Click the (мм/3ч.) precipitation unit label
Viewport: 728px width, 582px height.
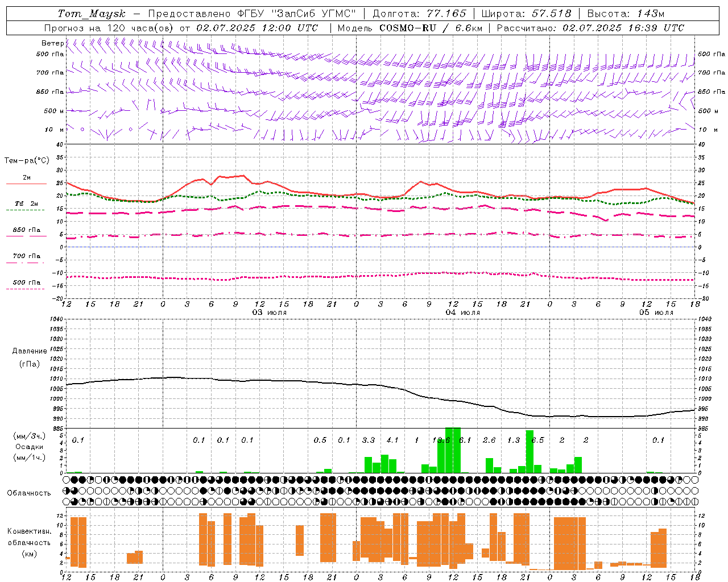[x=30, y=436]
